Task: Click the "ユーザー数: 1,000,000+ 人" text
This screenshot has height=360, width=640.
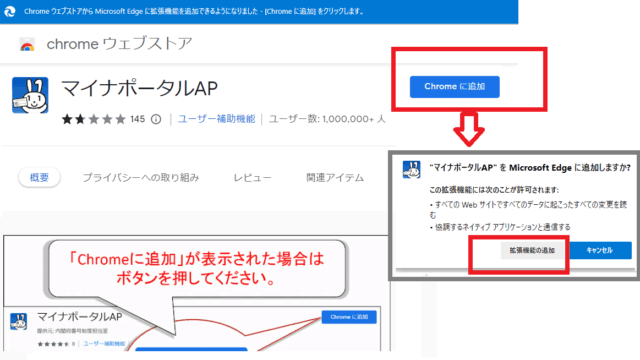Action: coord(327,119)
